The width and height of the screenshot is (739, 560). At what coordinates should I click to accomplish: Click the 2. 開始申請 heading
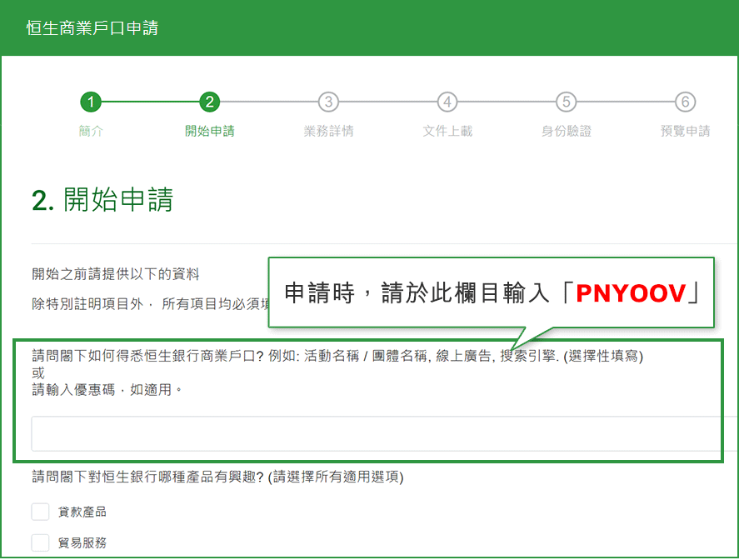102,199
